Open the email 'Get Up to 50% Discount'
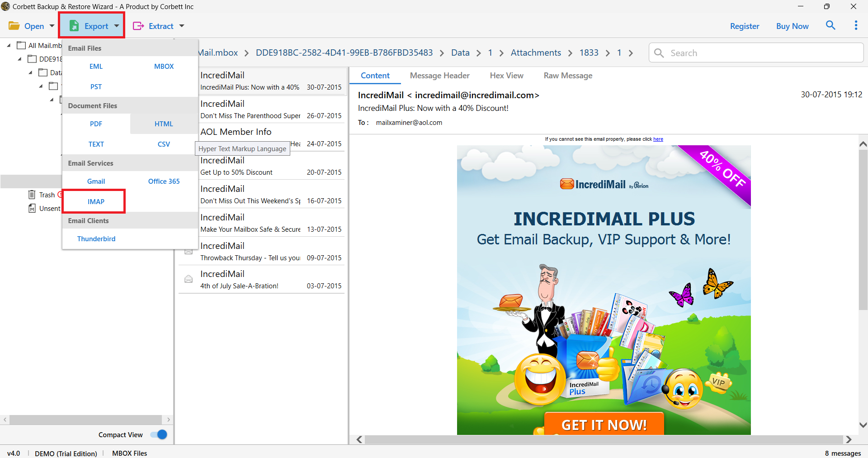Screen dimensions: 868x458 click(x=272, y=166)
